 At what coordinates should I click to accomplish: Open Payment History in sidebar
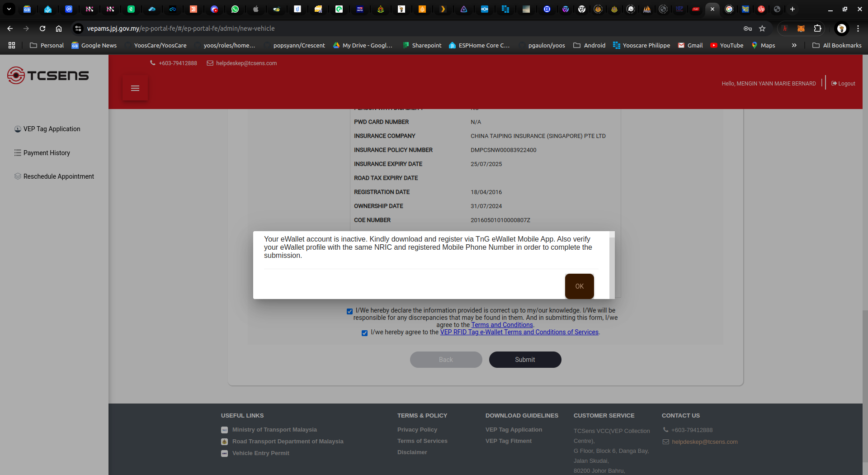(47, 153)
